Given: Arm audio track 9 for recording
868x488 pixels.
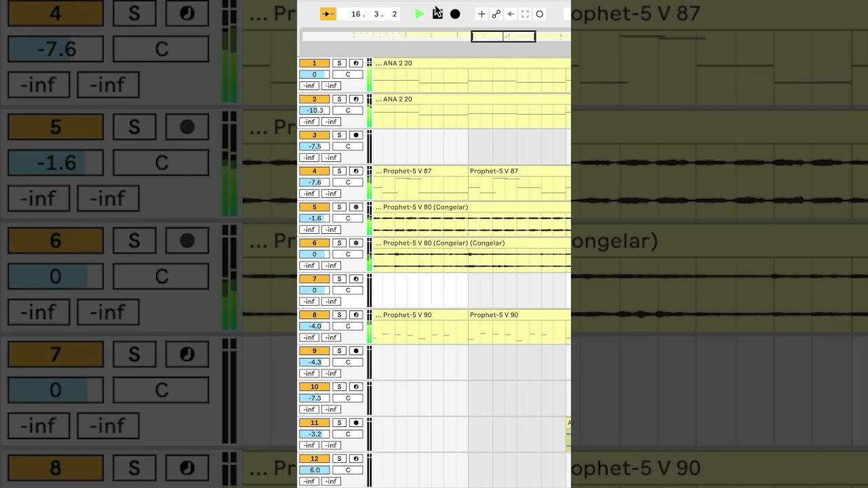Looking at the screenshot, I should pos(356,350).
